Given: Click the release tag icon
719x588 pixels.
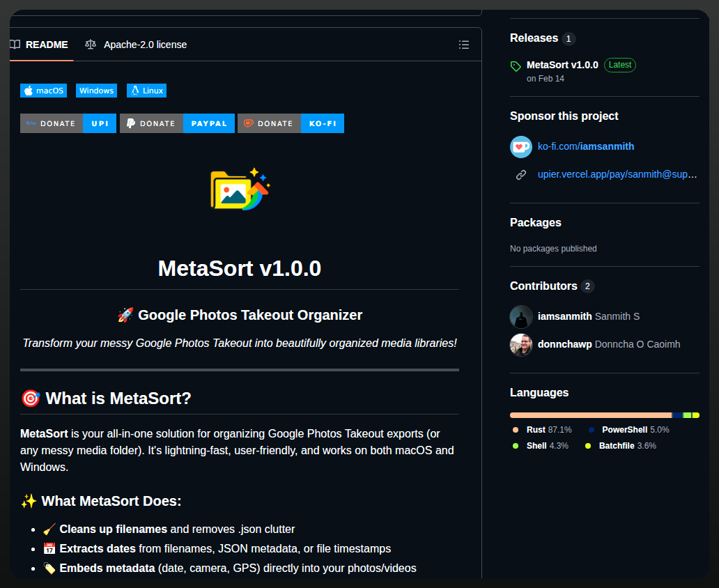Looking at the screenshot, I should 516,66.
